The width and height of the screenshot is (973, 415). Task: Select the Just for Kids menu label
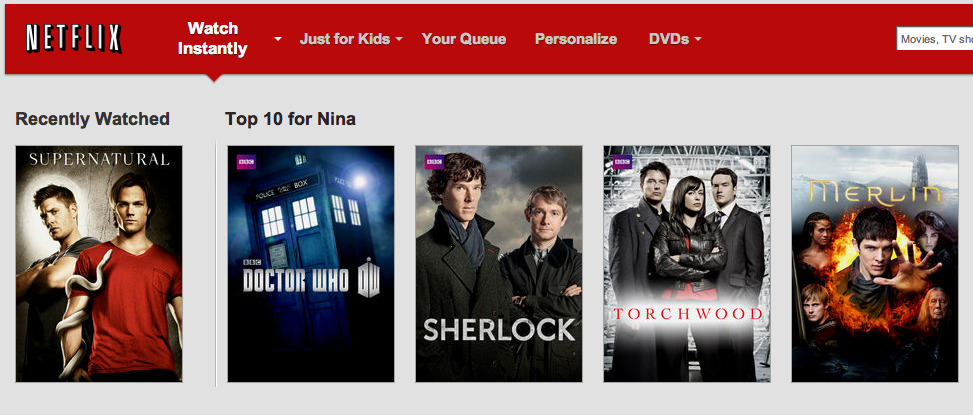(x=345, y=39)
